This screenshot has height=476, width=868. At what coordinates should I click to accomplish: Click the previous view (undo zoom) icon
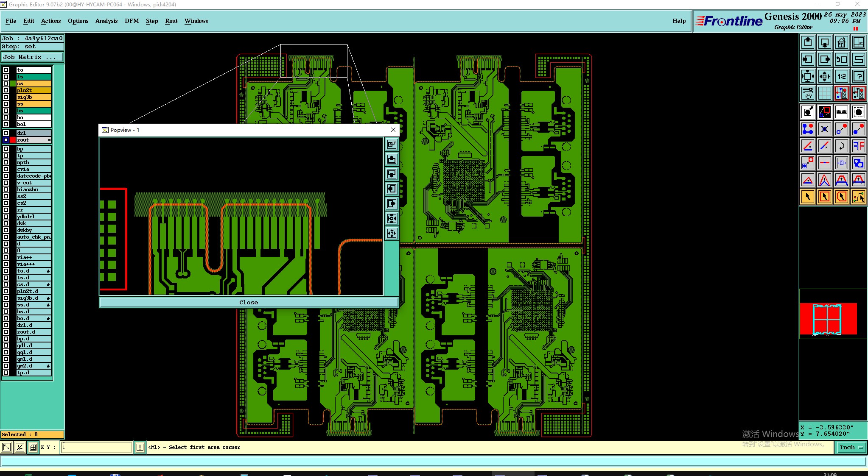coord(842,59)
